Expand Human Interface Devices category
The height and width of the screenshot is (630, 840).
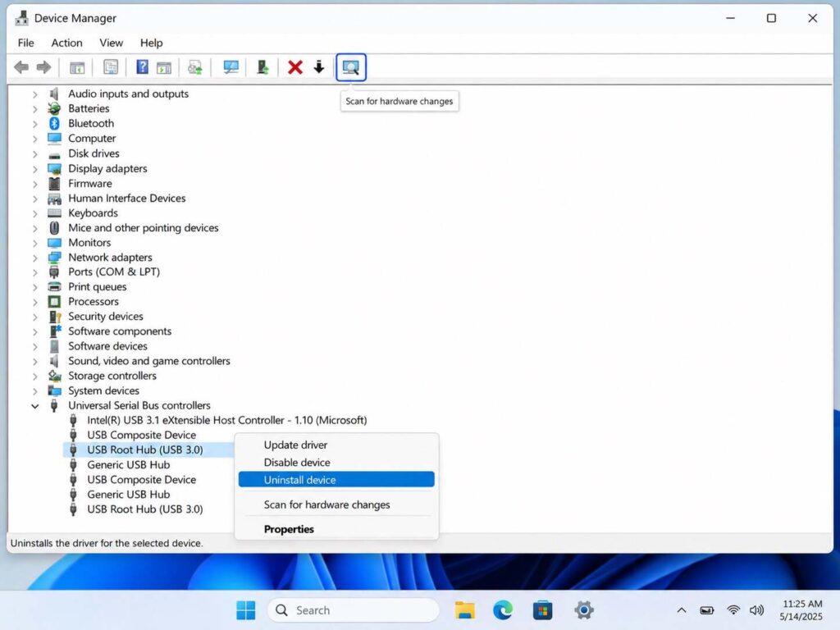[34, 199]
